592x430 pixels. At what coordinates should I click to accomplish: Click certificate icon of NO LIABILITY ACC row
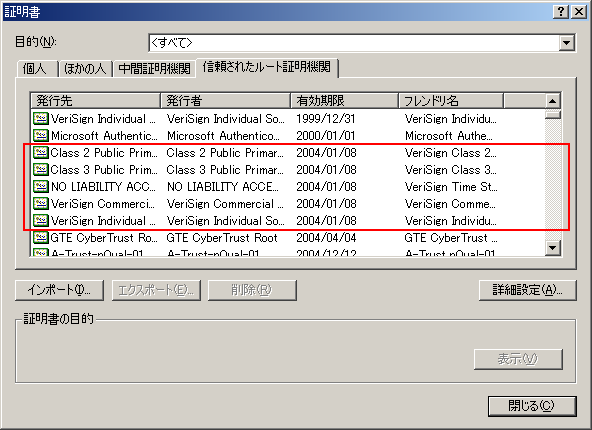[40, 186]
